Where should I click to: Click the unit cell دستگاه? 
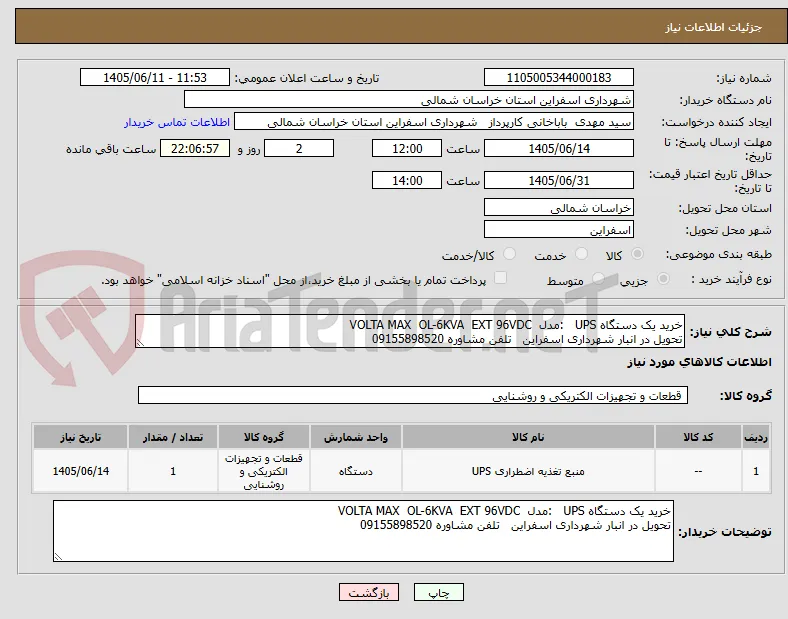point(356,471)
